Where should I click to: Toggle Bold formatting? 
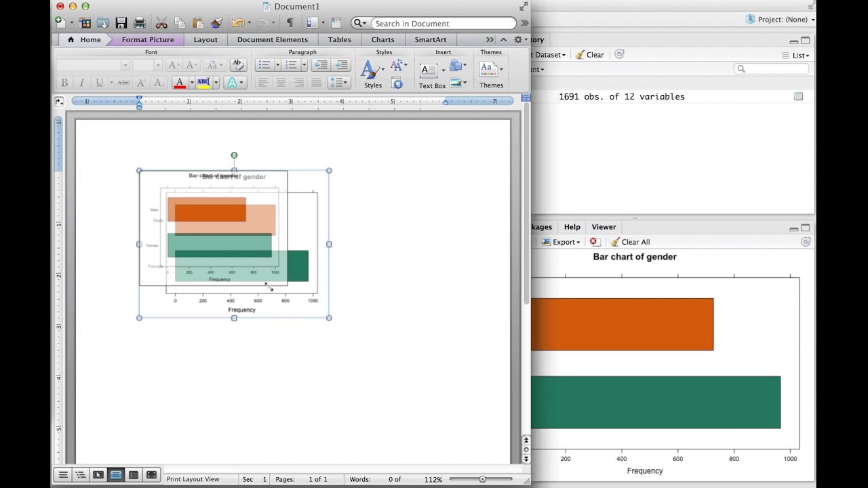click(x=64, y=83)
